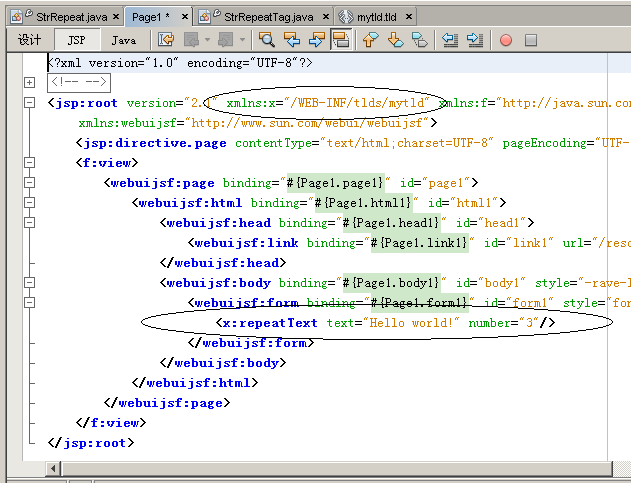
Task: Click Shift Line Right icon
Action: (474, 40)
